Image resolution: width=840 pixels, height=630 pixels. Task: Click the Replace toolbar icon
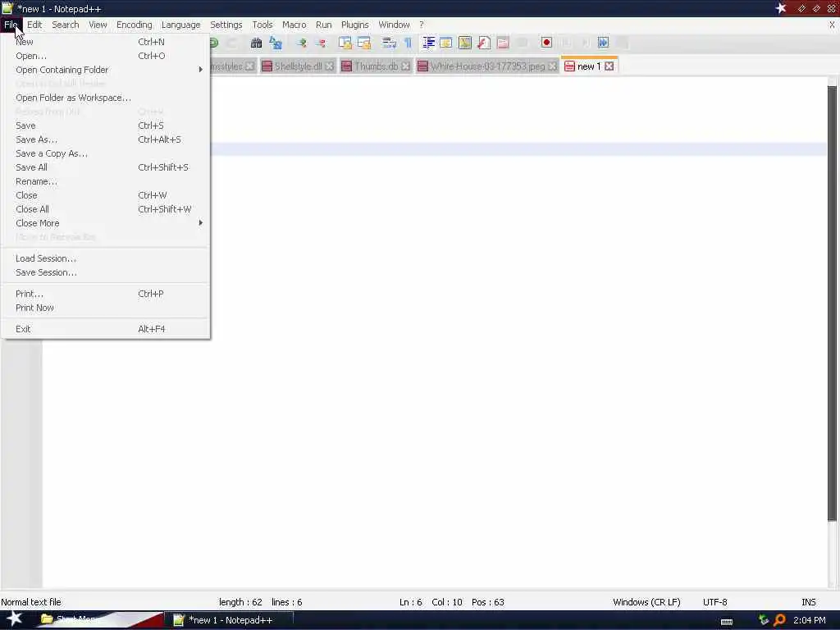276,43
